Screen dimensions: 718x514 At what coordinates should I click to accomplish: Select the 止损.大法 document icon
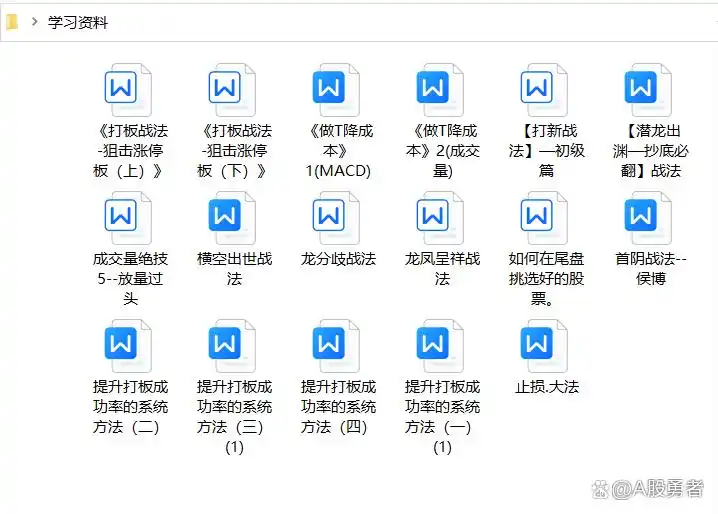tap(544, 346)
